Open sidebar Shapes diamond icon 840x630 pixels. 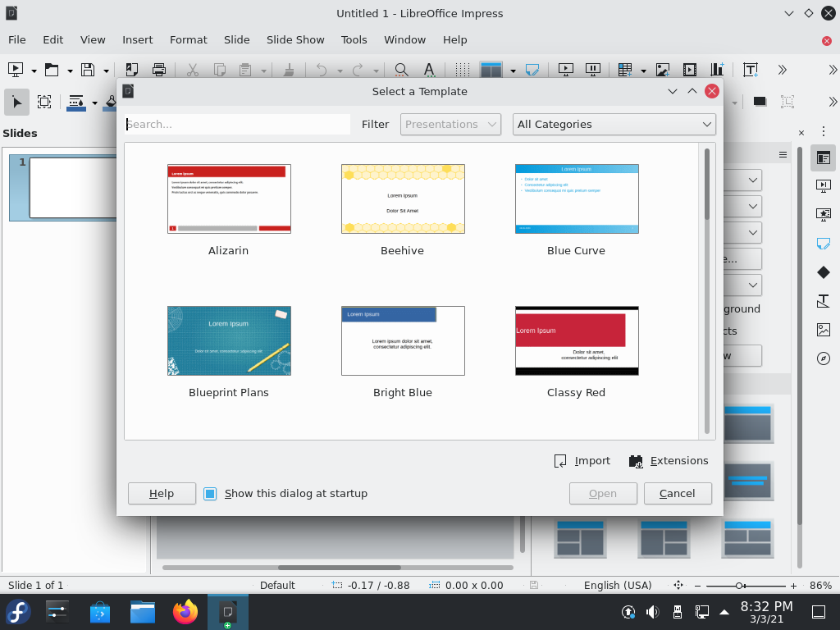coord(824,272)
